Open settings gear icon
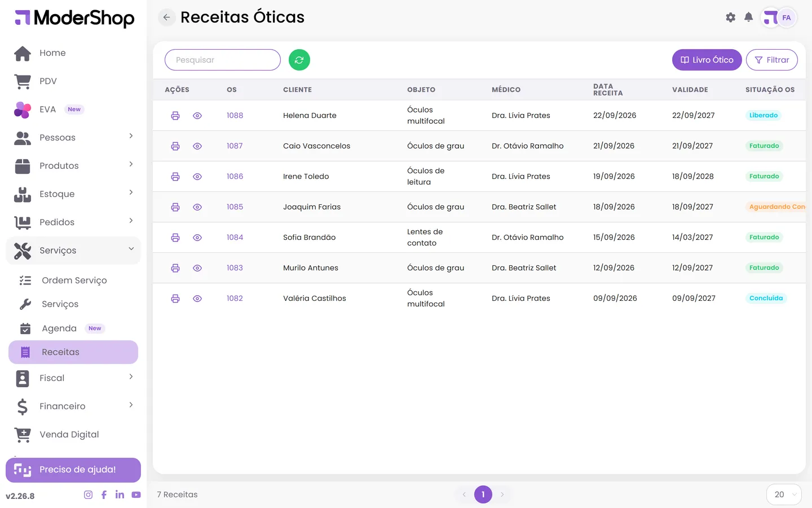 click(731, 17)
